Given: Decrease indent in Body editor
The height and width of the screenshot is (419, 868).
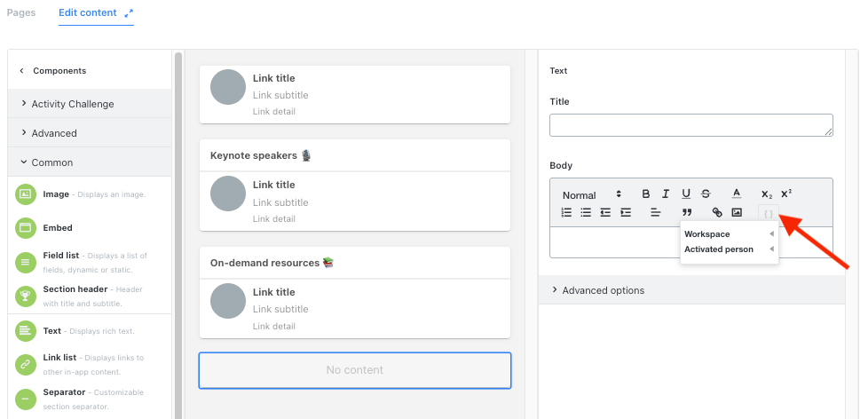Looking at the screenshot, I should tap(605, 212).
